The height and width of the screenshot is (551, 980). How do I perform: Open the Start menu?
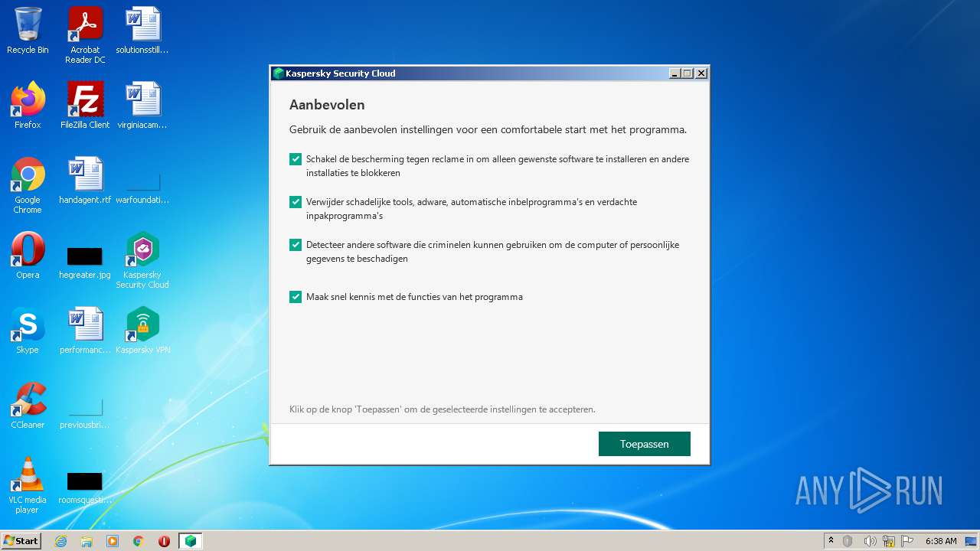pos(21,541)
